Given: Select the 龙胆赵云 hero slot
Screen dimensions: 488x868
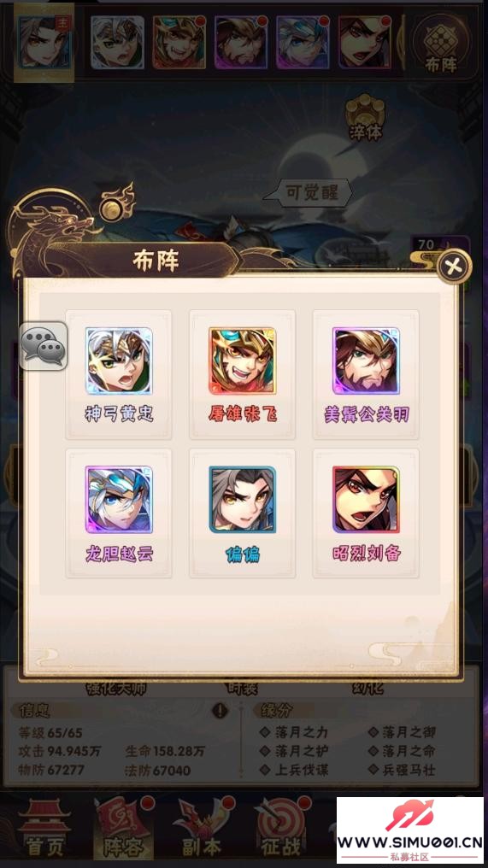Looking at the screenshot, I should pyautogui.click(x=119, y=513).
